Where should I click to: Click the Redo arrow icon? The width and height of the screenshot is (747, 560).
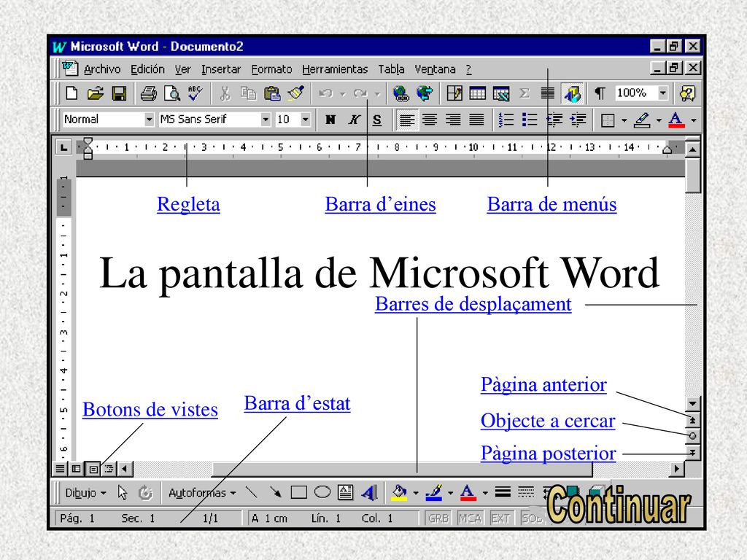(360, 93)
